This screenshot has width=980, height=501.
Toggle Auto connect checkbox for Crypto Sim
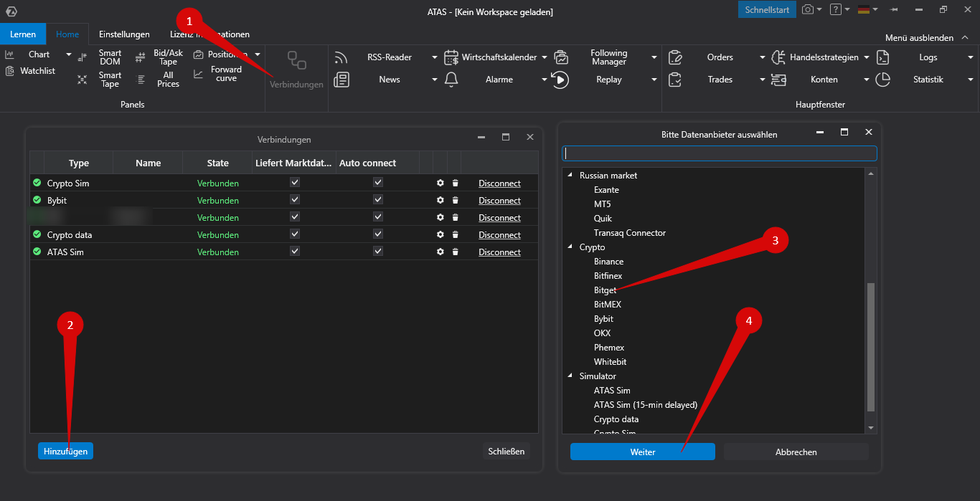click(378, 183)
